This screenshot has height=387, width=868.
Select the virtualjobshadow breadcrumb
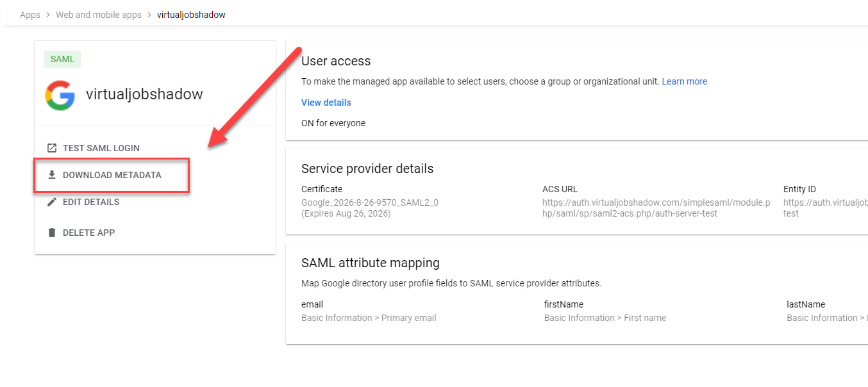(x=191, y=15)
